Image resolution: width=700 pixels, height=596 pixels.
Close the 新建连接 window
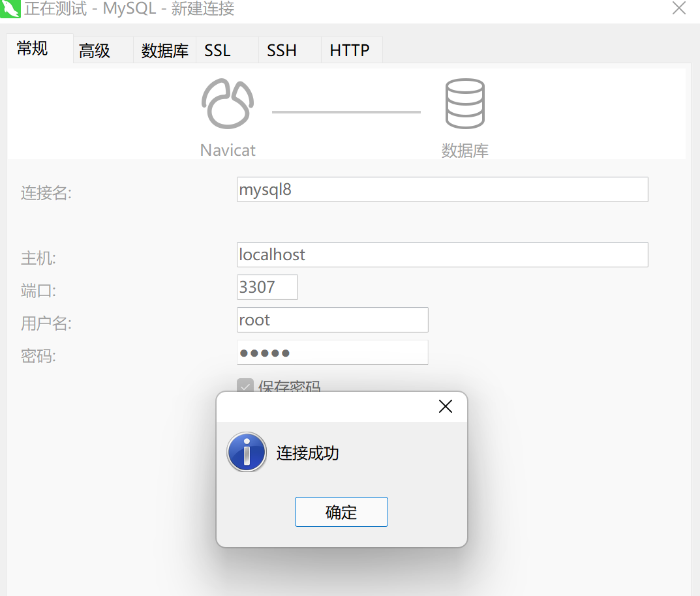679,8
